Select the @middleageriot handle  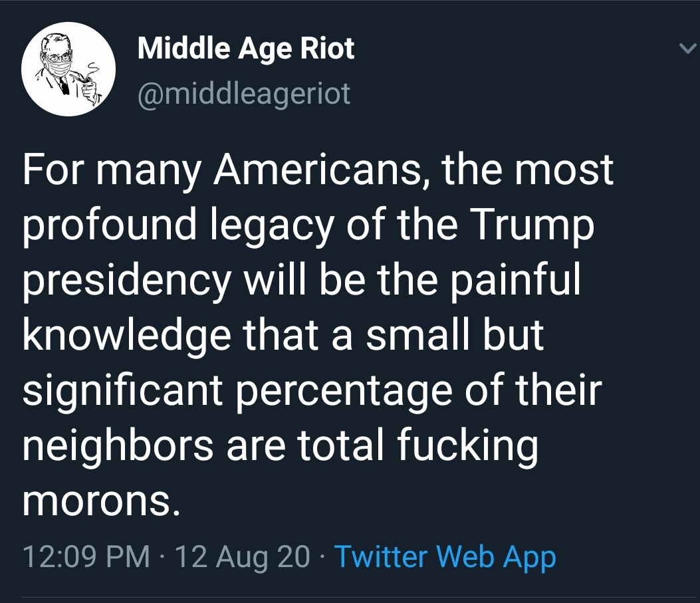click(244, 94)
